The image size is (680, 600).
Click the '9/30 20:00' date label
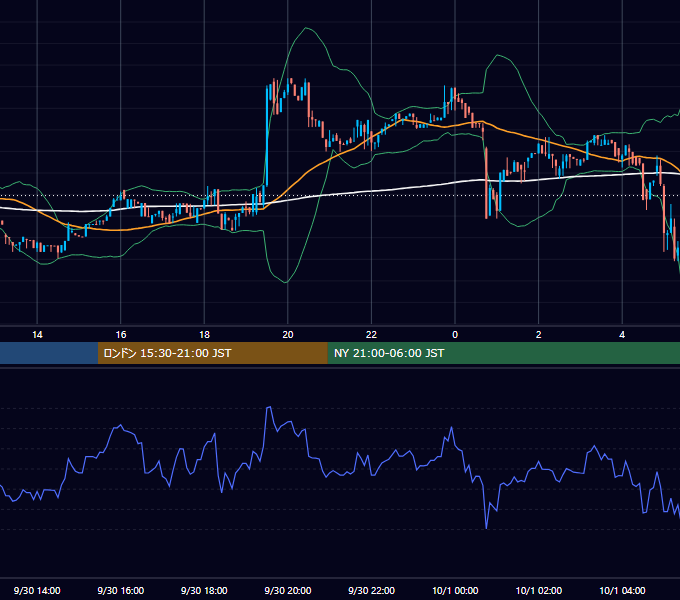pyautogui.click(x=288, y=590)
